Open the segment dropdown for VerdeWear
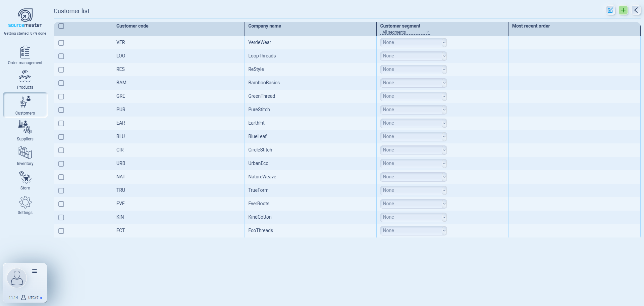644x306 pixels. 413,43
